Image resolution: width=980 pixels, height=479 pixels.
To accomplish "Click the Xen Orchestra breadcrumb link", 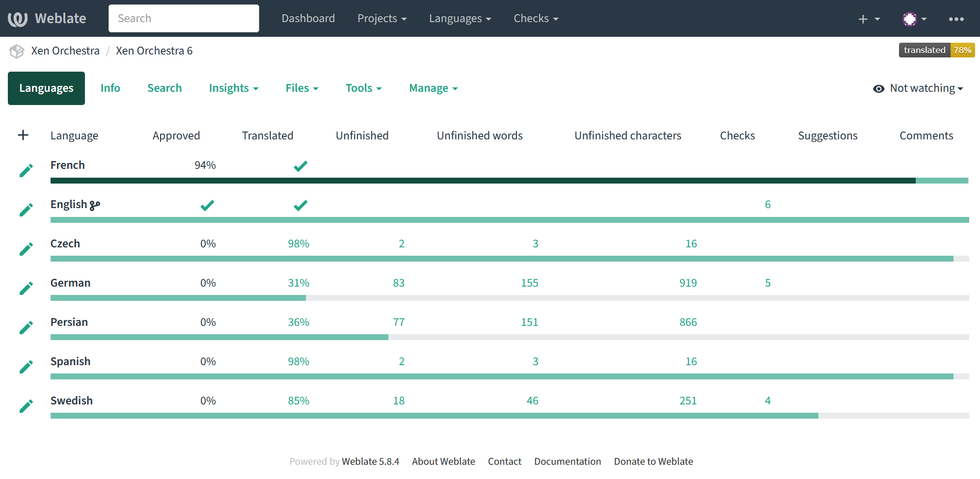I will [65, 51].
